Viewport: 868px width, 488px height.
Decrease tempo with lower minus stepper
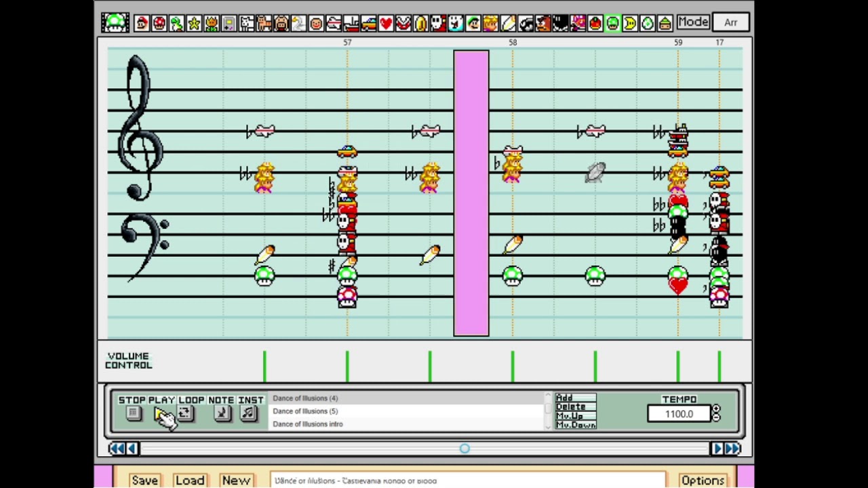[716, 418]
